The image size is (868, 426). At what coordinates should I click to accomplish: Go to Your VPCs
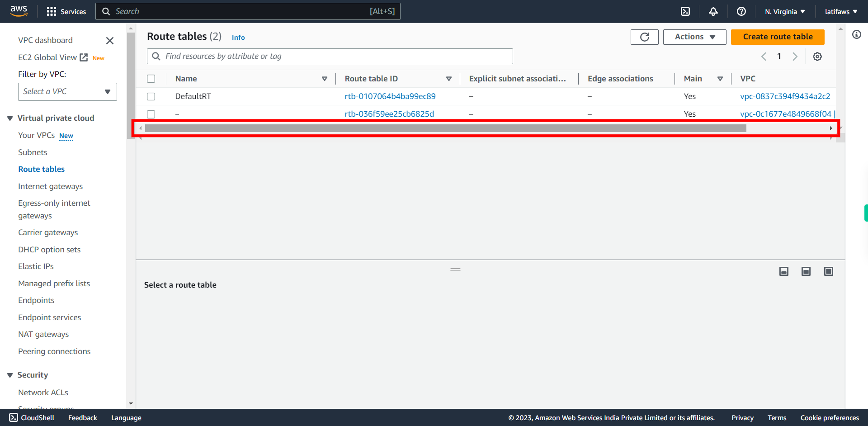[36, 135]
